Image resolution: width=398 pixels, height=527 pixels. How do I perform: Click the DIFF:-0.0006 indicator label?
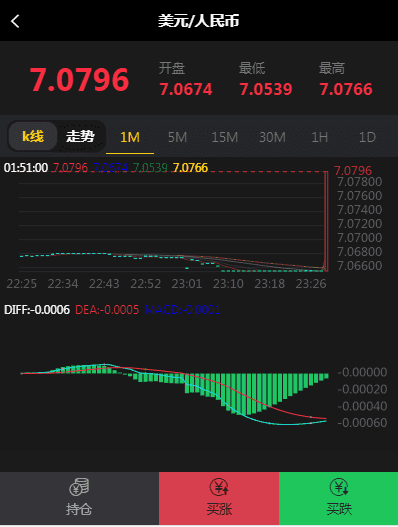(x=37, y=310)
